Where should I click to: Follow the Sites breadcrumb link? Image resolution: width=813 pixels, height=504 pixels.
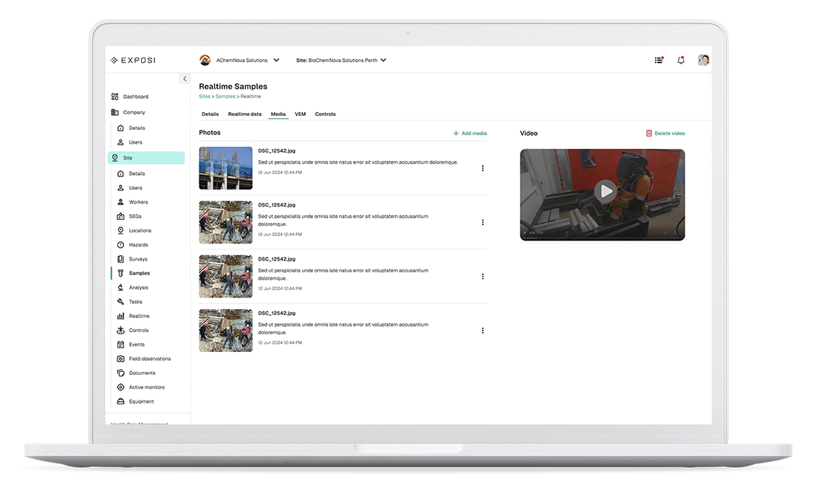[x=205, y=97]
